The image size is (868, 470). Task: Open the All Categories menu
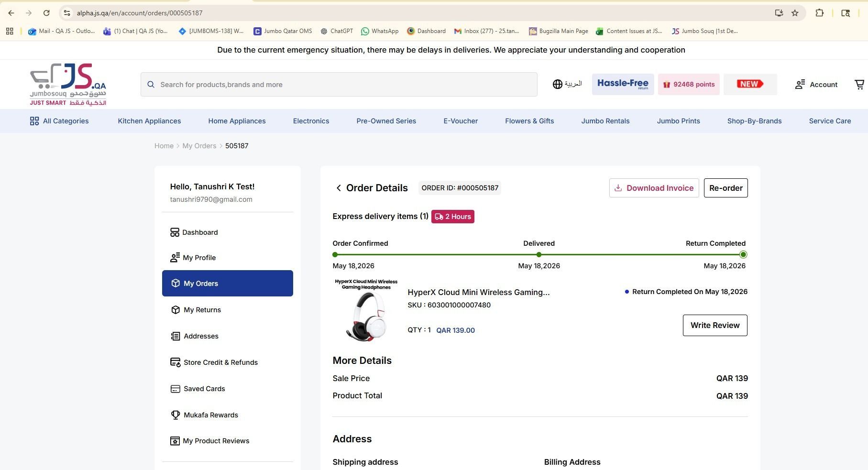pos(59,121)
